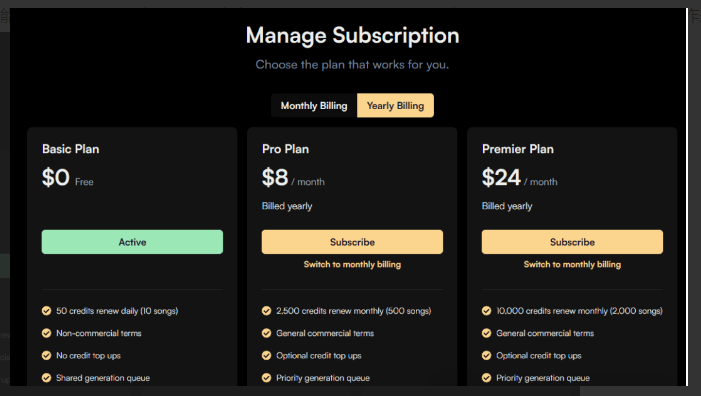This screenshot has height=396, width=701.
Task: Click checkmark icon beside 50 credits renew daily
Action: 46,311
